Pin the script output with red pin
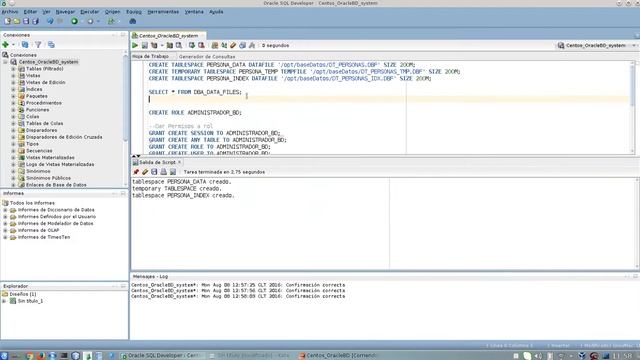This screenshot has height=360, width=640. (136, 172)
